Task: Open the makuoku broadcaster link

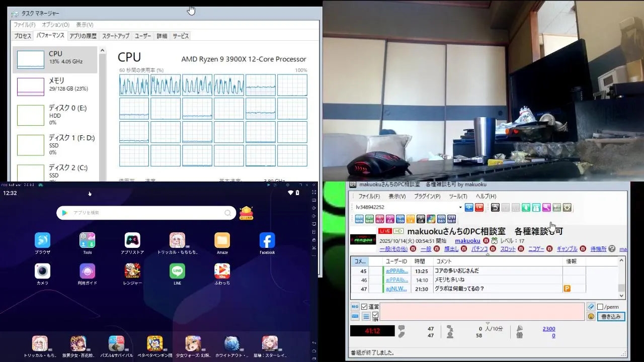Action: (x=467, y=241)
